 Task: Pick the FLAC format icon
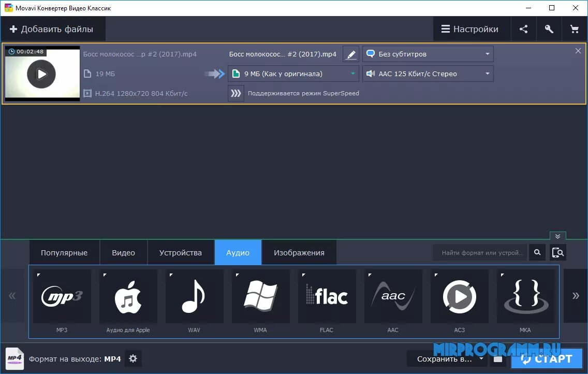[x=327, y=296]
